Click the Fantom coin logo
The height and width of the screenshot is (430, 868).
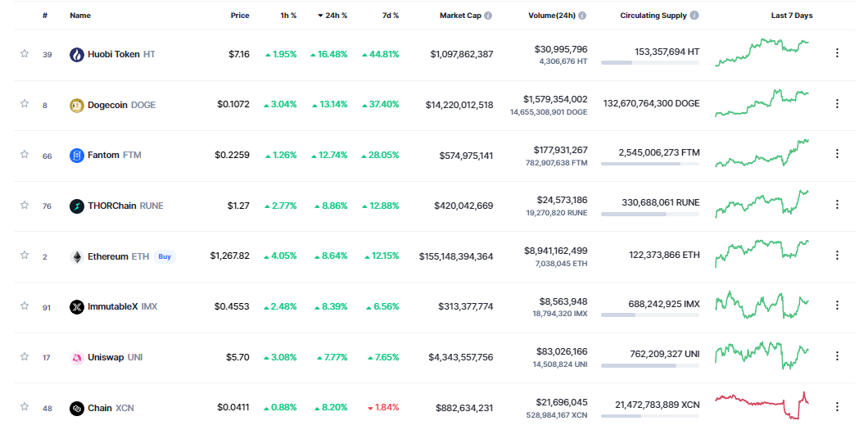pos(77,156)
